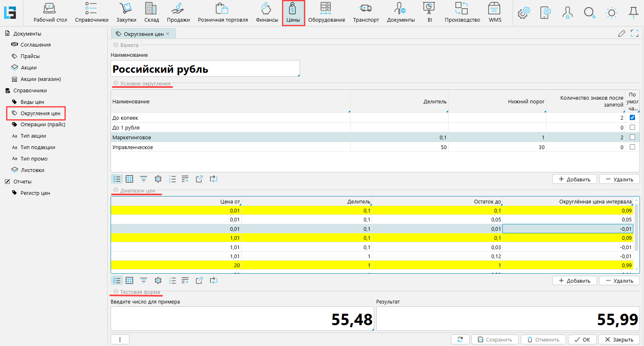
Task: Click Добавить under rounding conditions table
Action: (x=574, y=179)
